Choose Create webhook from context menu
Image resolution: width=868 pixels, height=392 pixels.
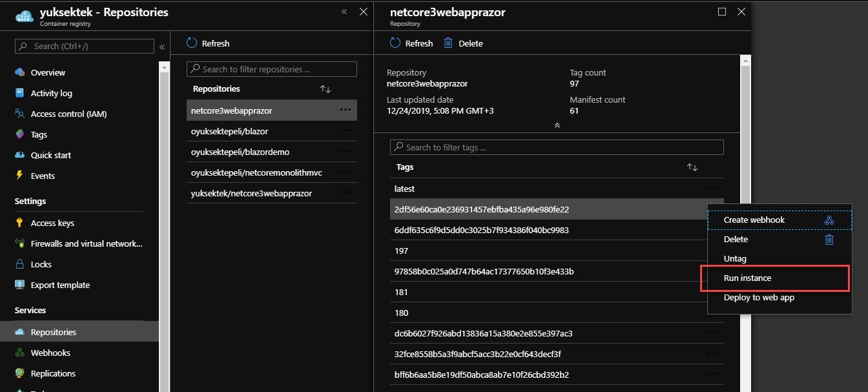point(780,220)
